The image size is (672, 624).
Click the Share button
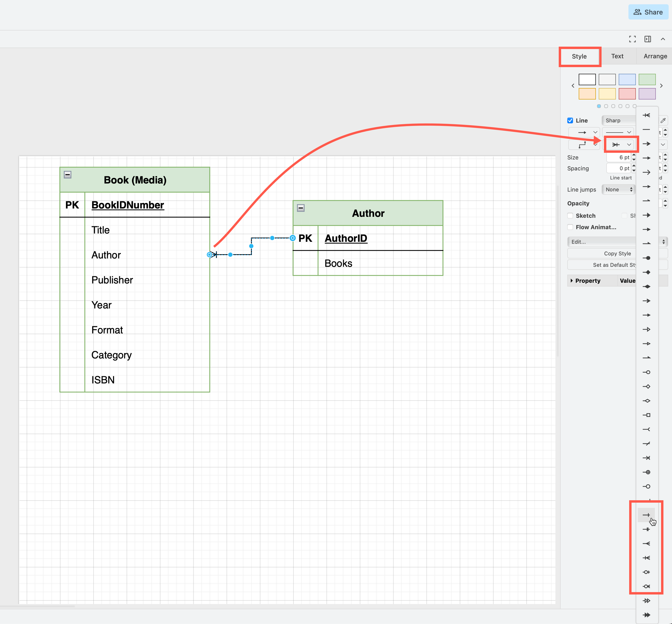pyautogui.click(x=648, y=12)
